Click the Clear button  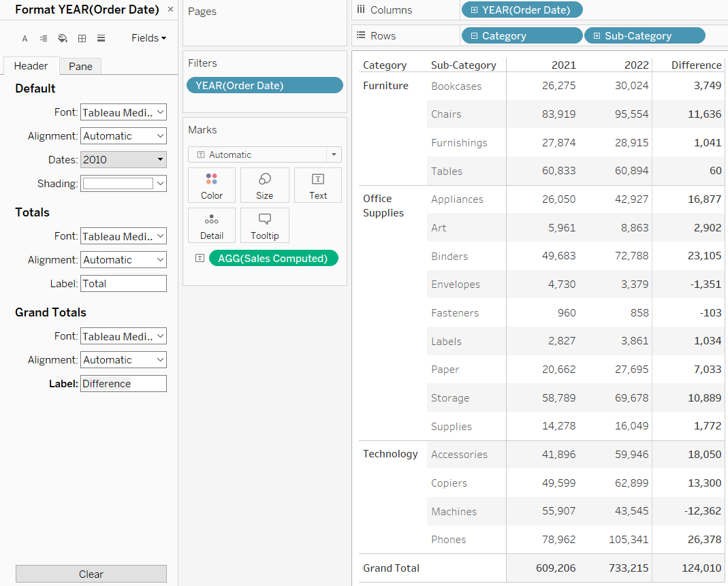(91, 574)
